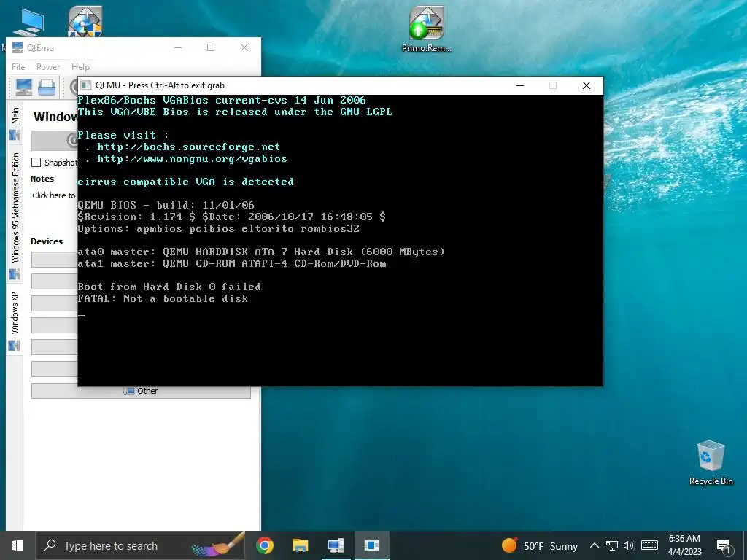This screenshot has height=560, width=747.
Task: Minimize the QEMU window
Action: point(520,85)
